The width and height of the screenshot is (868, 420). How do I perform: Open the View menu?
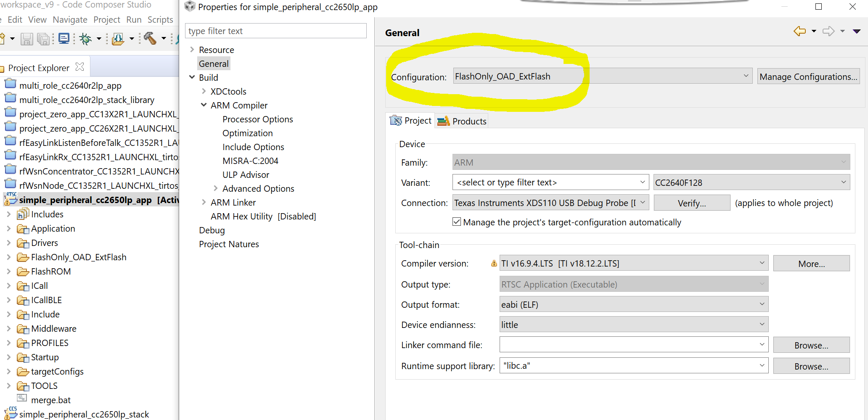click(37, 20)
